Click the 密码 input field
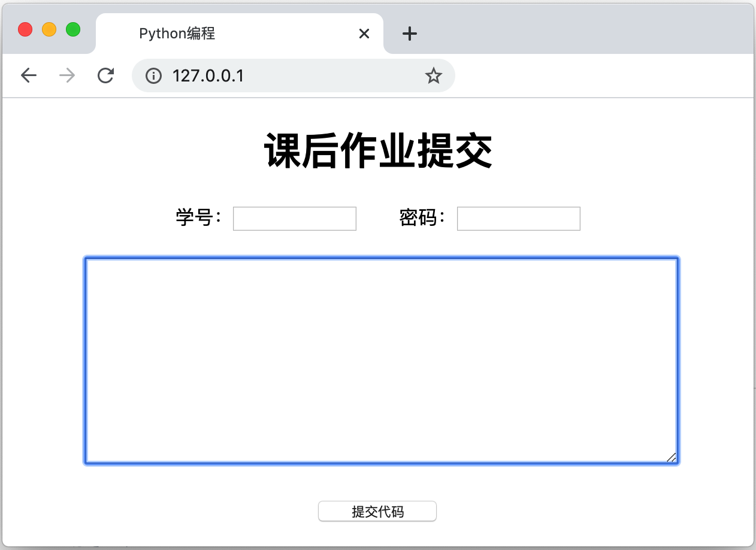Viewport: 756px width, 550px height. (x=519, y=219)
